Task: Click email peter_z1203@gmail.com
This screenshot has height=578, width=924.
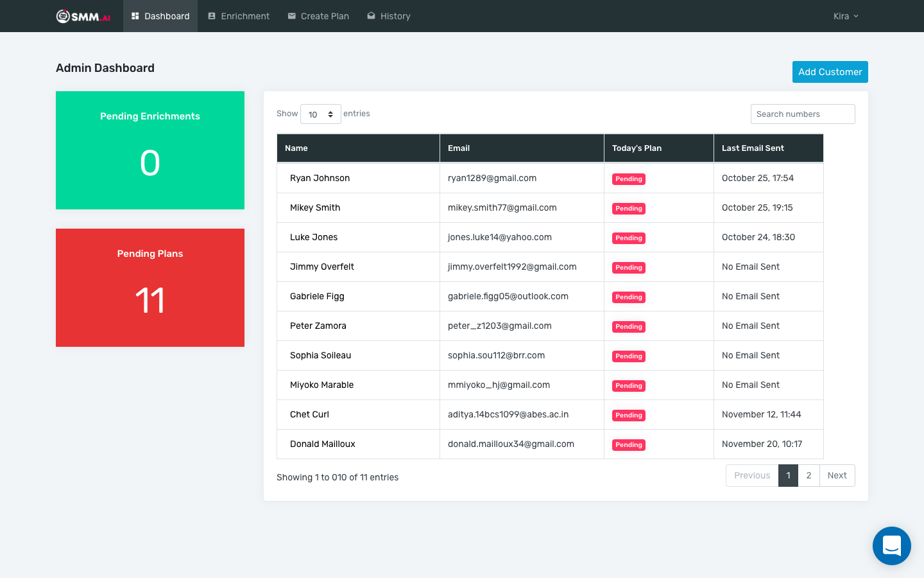Action: coord(500,326)
